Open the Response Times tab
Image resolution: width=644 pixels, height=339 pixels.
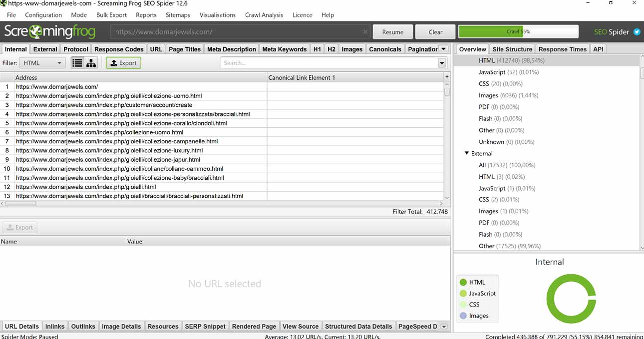[x=563, y=49]
